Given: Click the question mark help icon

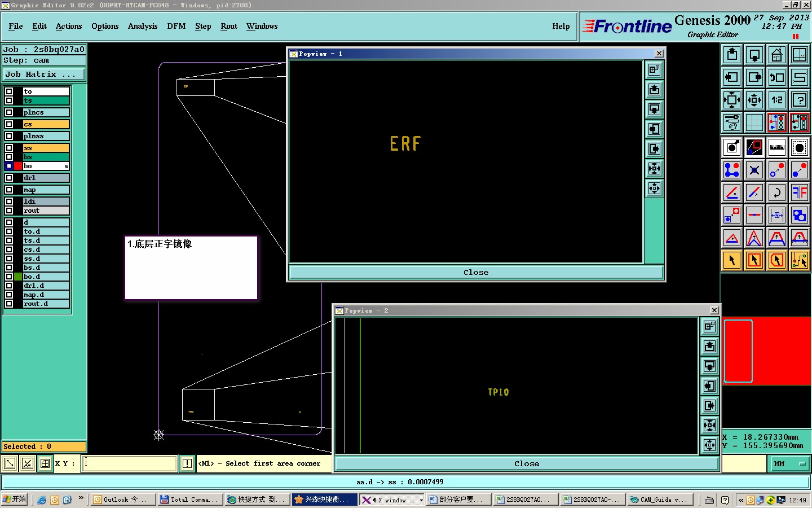Looking at the screenshot, I should [x=800, y=100].
